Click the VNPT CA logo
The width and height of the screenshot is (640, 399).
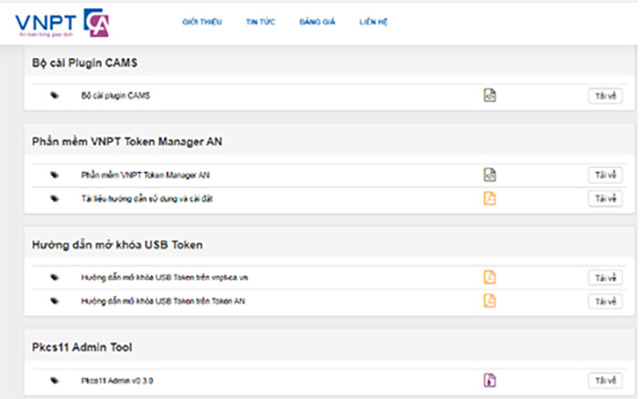pos(62,23)
